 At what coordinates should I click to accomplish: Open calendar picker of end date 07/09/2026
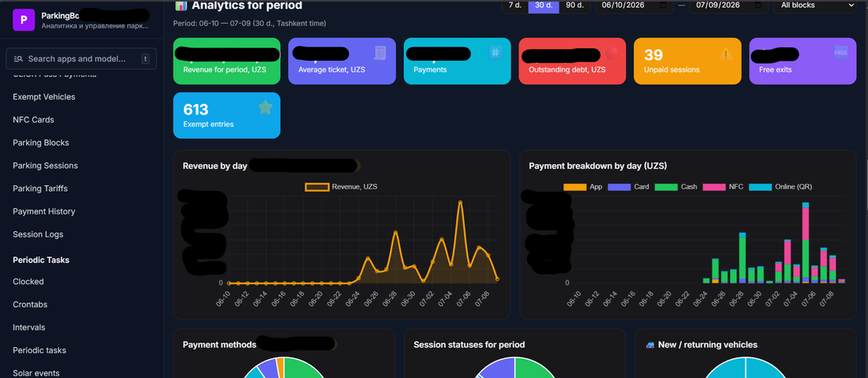[x=758, y=5]
